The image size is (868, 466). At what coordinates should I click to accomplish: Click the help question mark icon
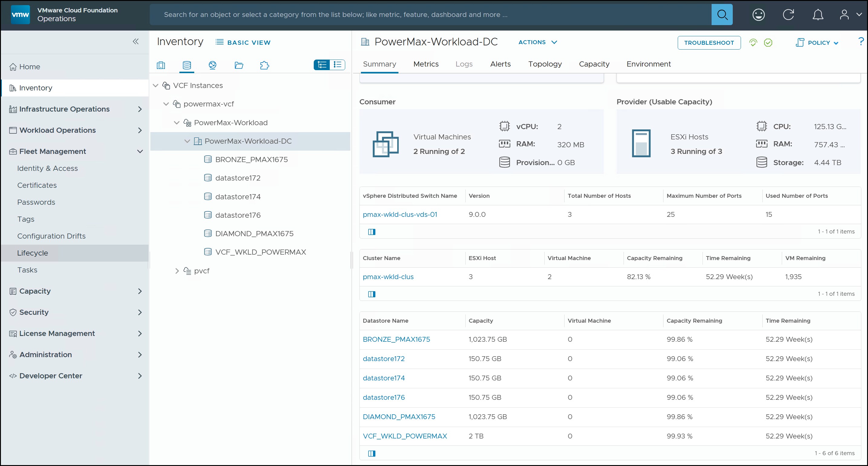coord(861,41)
